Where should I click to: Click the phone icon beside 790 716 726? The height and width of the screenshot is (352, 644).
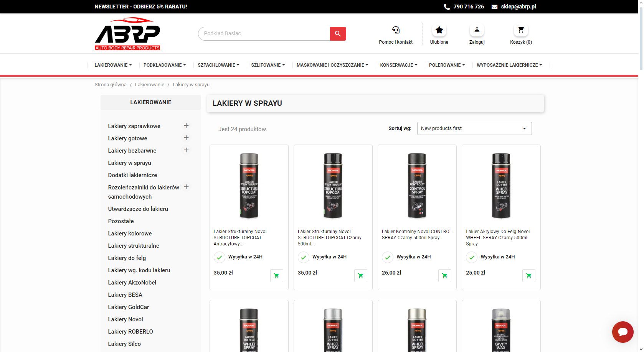[x=447, y=7]
